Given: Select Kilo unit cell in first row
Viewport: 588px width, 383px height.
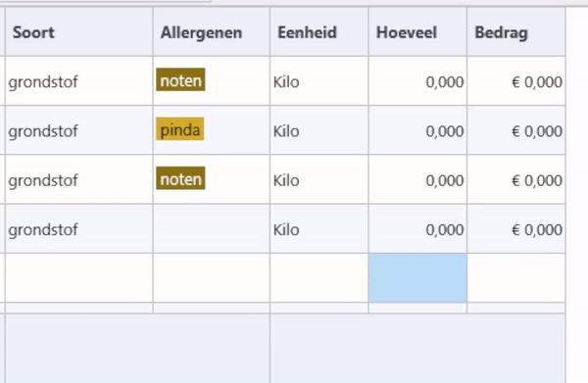Looking at the screenshot, I should point(319,81).
